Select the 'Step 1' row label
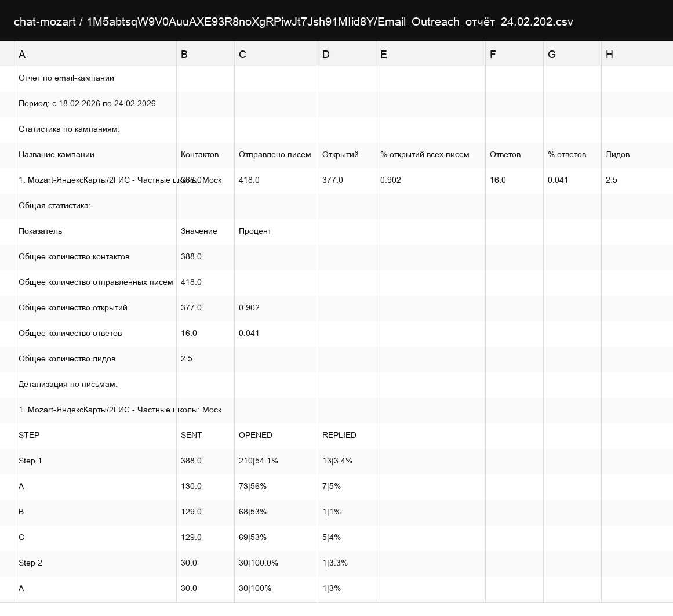The image size is (673, 616). click(95, 461)
